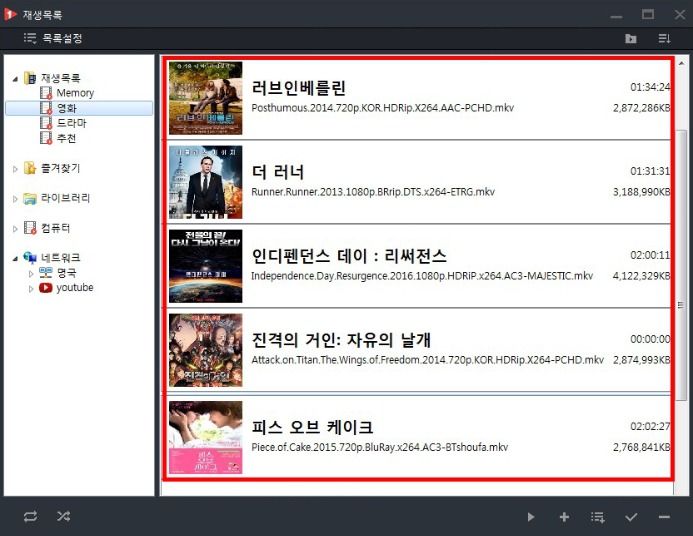The image size is (693, 536).
Task: Click the 즐겨찾기 star folder icon
Action: pyautogui.click(x=30, y=168)
